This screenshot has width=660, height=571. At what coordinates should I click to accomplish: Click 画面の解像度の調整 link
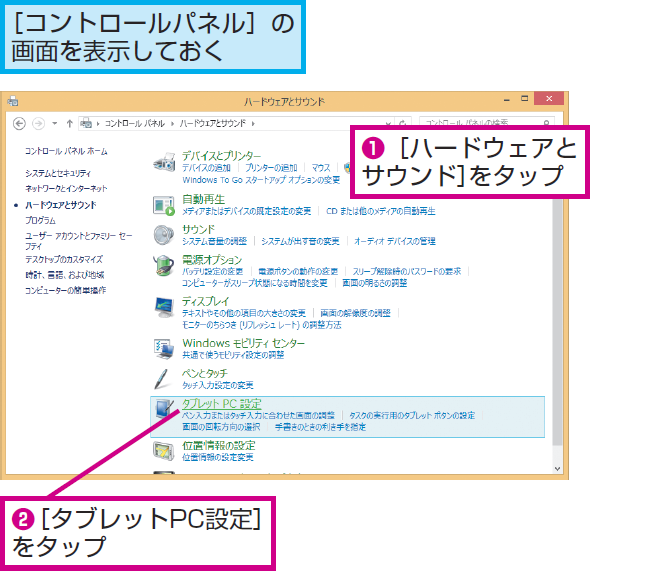[x=355, y=313]
